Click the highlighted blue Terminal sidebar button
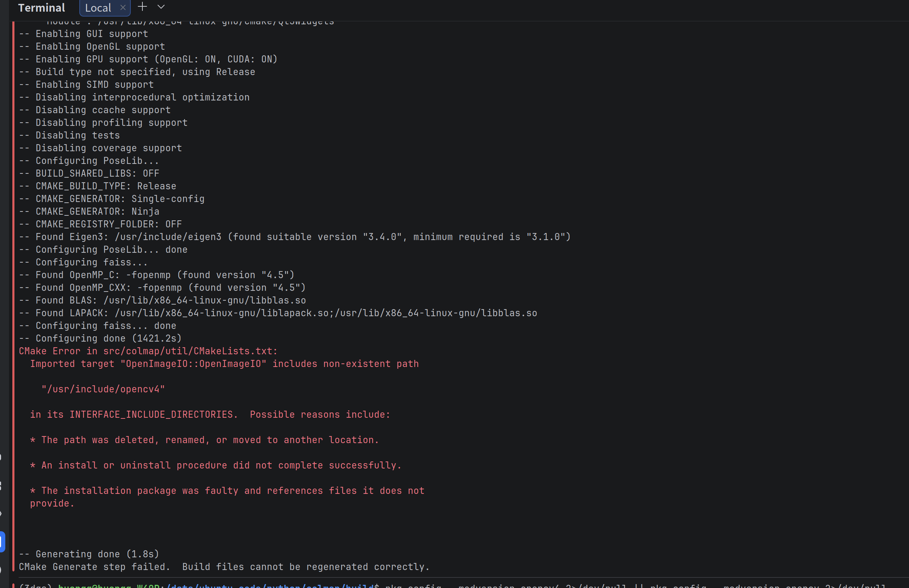 point(2,541)
